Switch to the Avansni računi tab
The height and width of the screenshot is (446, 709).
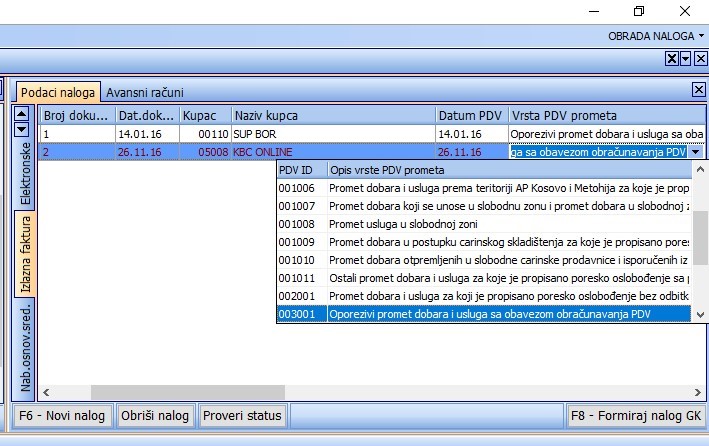point(145,93)
